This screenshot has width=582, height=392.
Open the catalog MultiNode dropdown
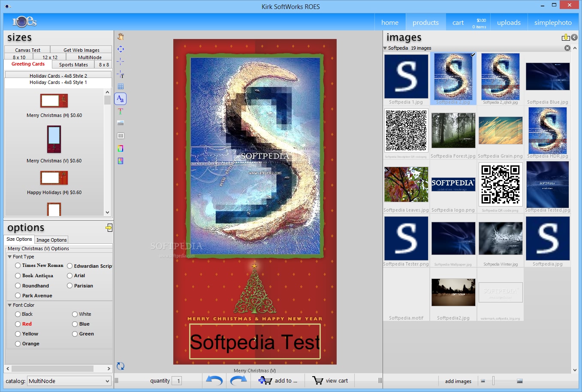coord(69,381)
